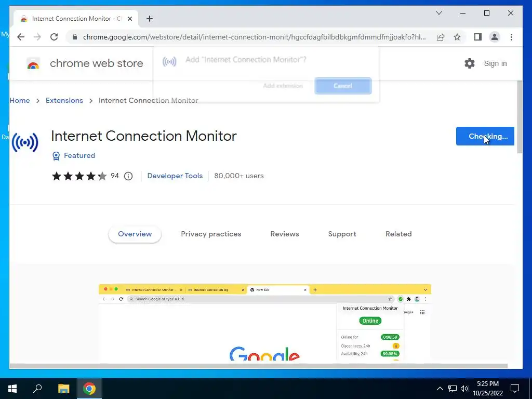Open File Explorer from taskbar
The image size is (532, 399).
[x=63, y=389]
